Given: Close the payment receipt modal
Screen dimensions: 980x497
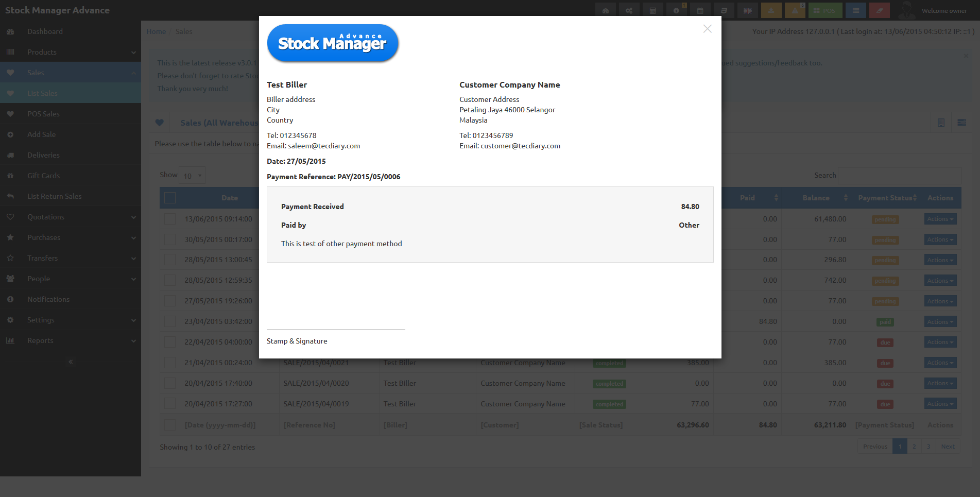Looking at the screenshot, I should 708,29.
